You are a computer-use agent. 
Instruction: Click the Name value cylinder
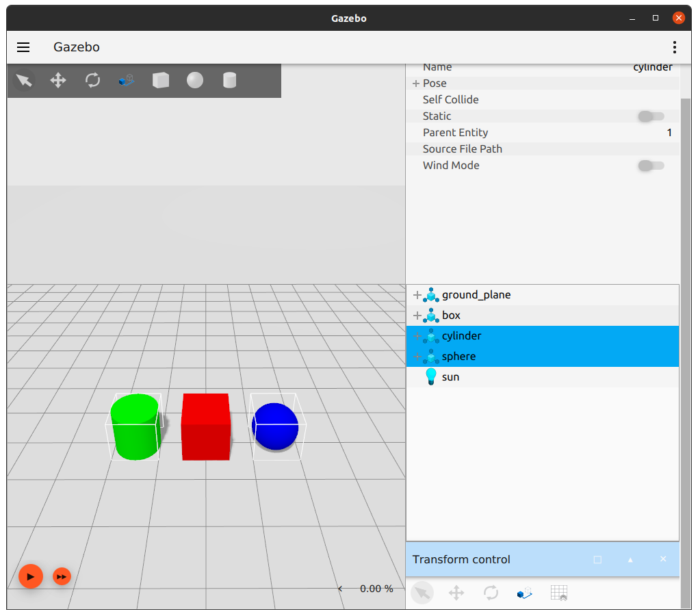click(x=653, y=67)
